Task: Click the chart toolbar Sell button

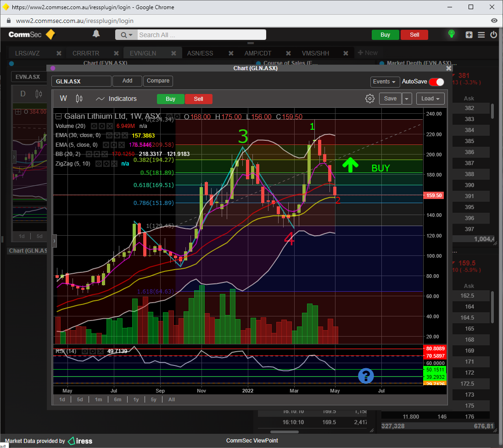Action: (199, 99)
